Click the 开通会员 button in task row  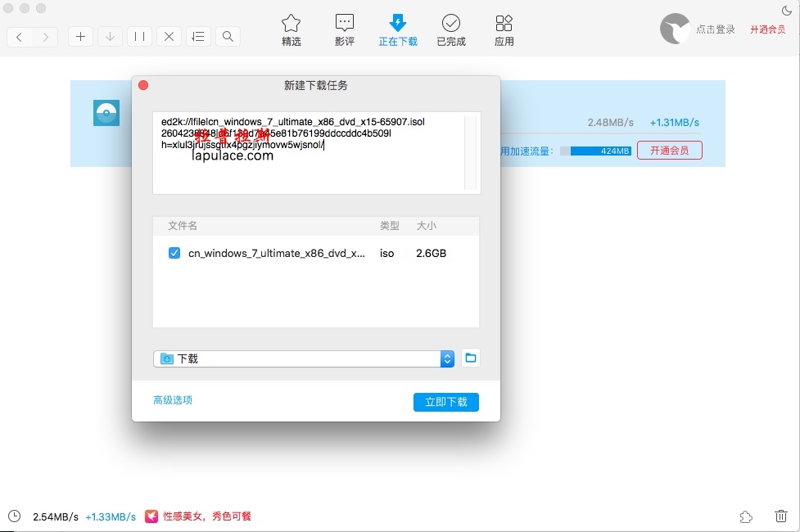click(669, 151)
